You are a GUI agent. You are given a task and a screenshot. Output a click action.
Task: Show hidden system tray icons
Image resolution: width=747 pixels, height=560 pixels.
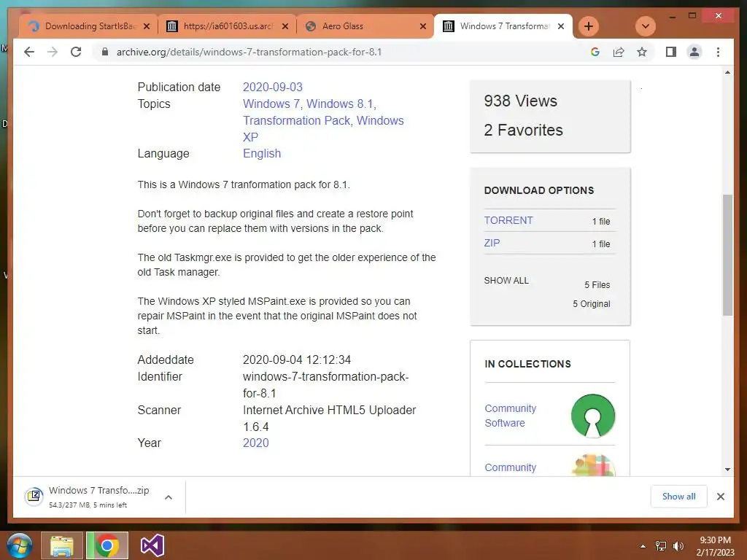click(643, 546)
